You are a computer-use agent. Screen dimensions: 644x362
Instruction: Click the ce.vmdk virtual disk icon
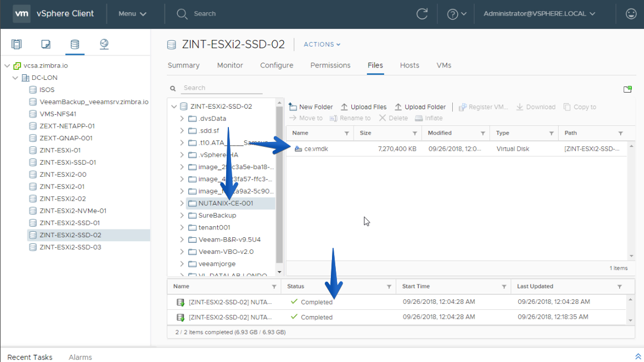pyautogui.click(x=298, y=149)
